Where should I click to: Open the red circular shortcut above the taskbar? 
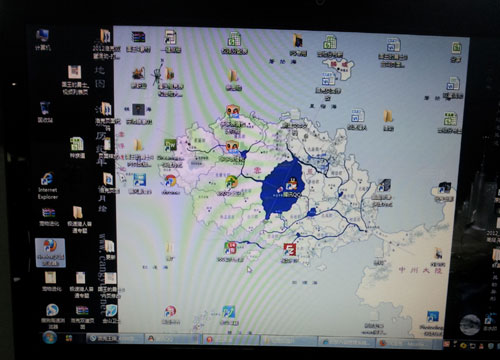[x=170, y=315]
